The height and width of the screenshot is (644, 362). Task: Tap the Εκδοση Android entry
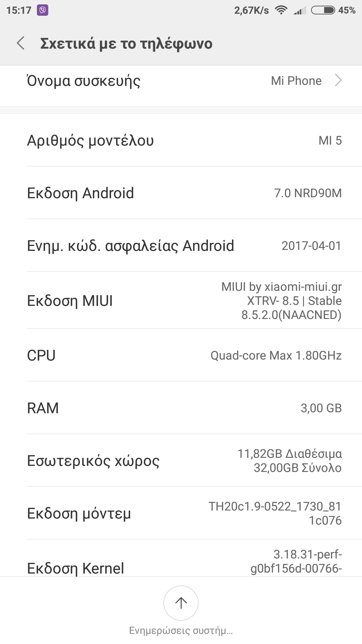(x=181, y=193)
